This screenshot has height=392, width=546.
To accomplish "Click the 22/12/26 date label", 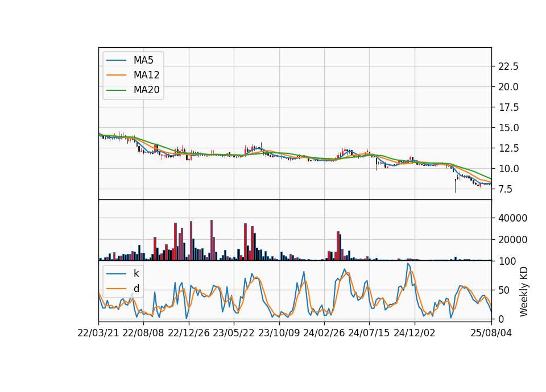I will (x=189, y=333).
